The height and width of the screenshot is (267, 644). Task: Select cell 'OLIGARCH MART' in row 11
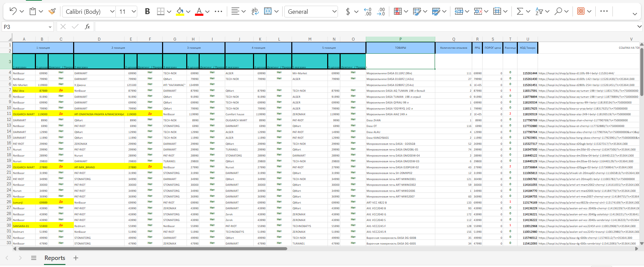[24, 114]
